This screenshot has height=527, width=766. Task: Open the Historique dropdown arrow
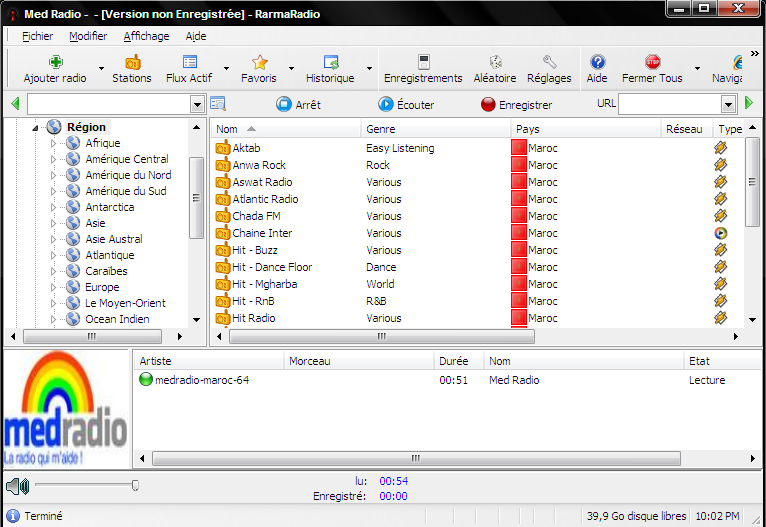[369, 68]
